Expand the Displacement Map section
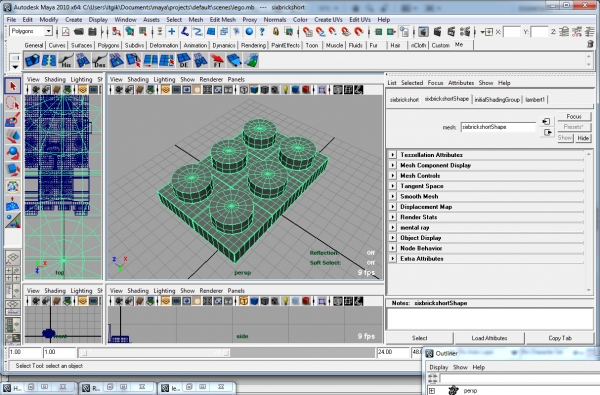Image resolution: width=600 pixels, height=395 pixels. tap(393, 206)
